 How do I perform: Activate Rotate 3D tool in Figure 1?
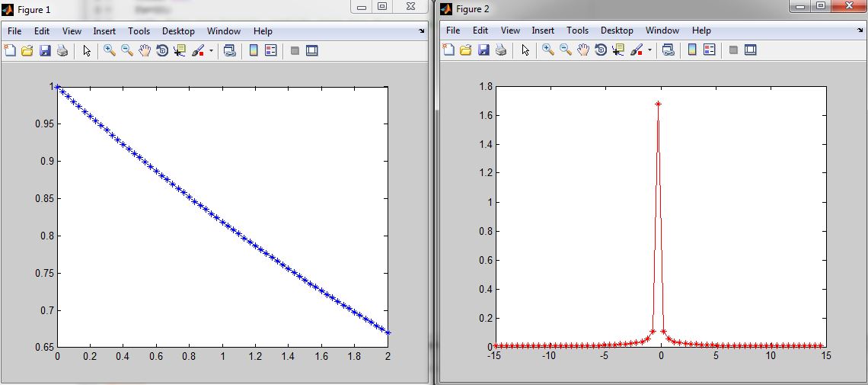tap(161, 51)
